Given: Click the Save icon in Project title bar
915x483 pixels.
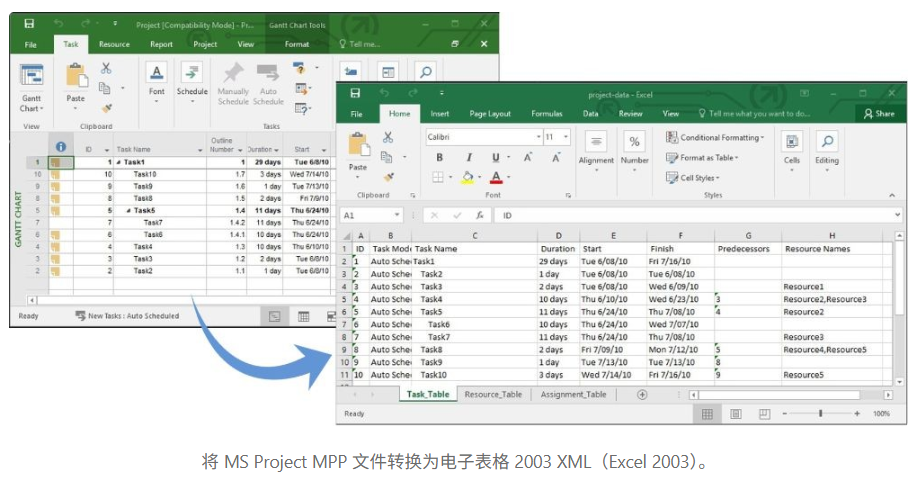Looking at the screenshot, I should click(x=29, y=24).
